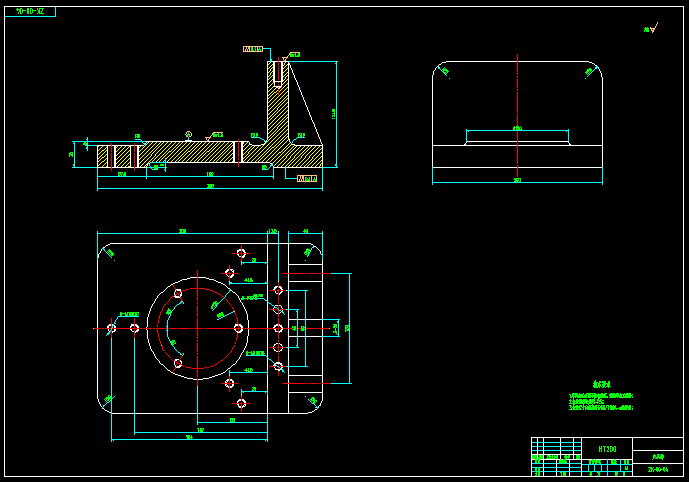Select the HT200 material text in title block
The width and height of the screenshot is (689, 482).
(x=607, y=449)
